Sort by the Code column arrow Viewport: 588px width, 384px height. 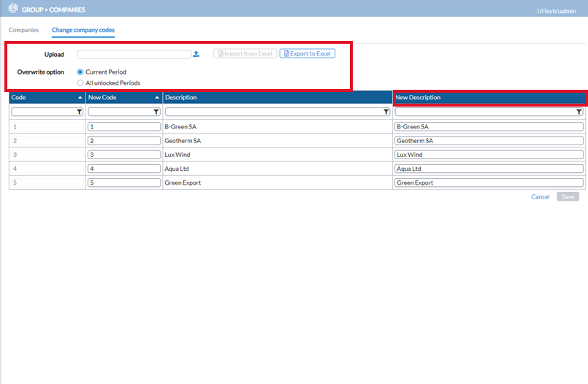pyautogui.click(x=80, y=97)
